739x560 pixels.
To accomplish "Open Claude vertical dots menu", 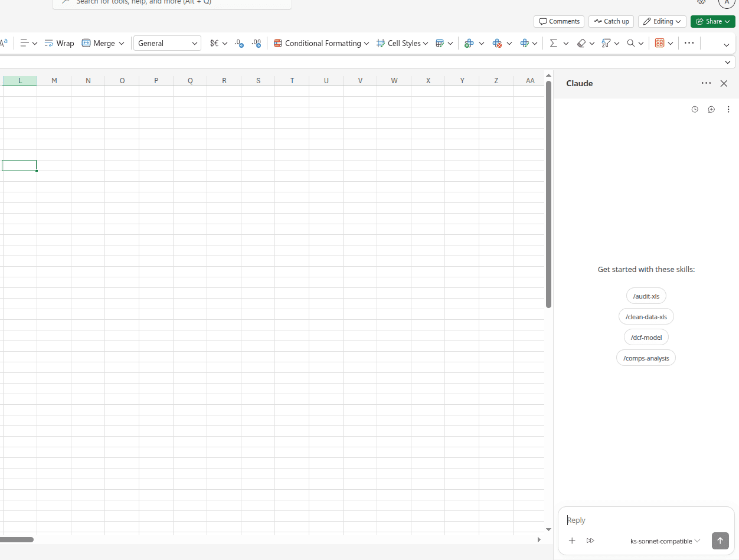I will (728, 109).
